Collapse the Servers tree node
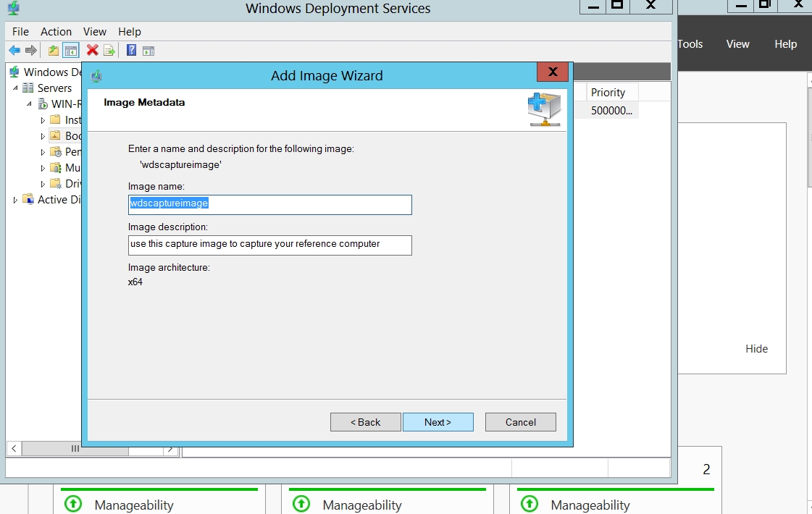The width and height of the screenshot is (812, 514). point(16,88)
